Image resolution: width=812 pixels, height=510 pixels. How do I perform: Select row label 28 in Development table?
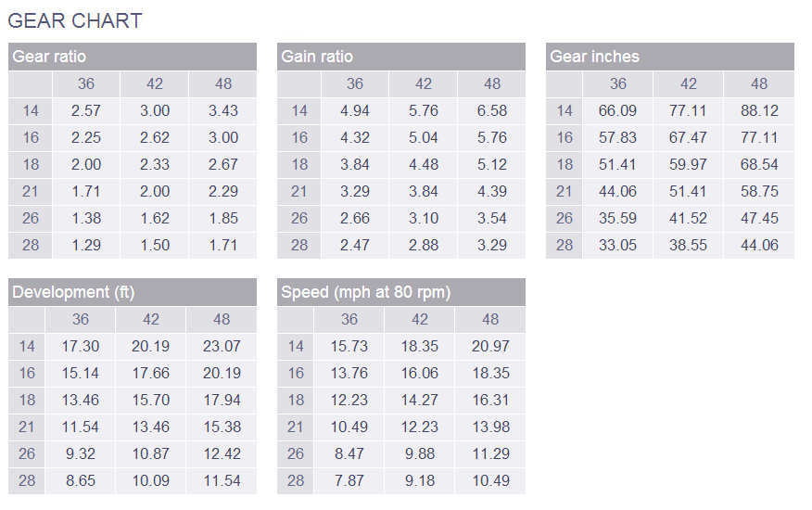click(27, 481)
